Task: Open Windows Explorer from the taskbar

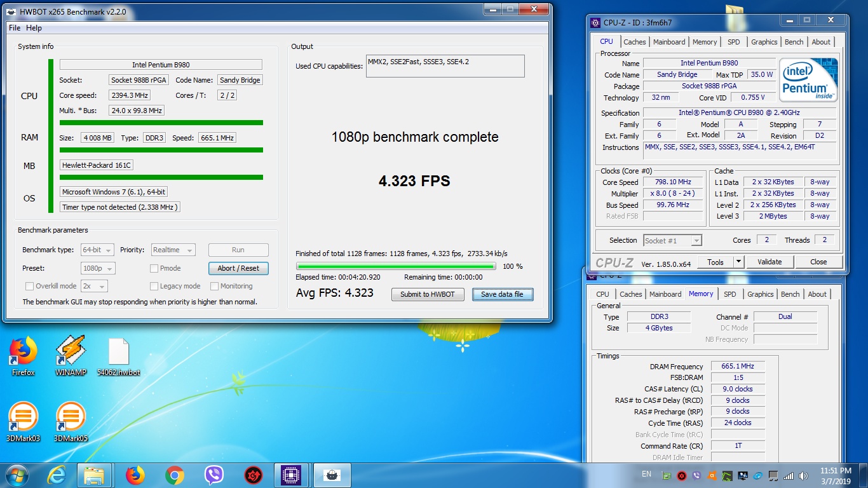Action: coord(95,475)
